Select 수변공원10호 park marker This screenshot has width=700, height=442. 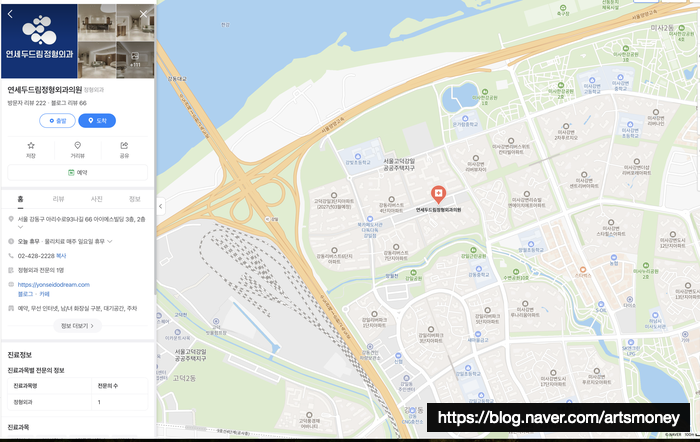click(516, 272)
